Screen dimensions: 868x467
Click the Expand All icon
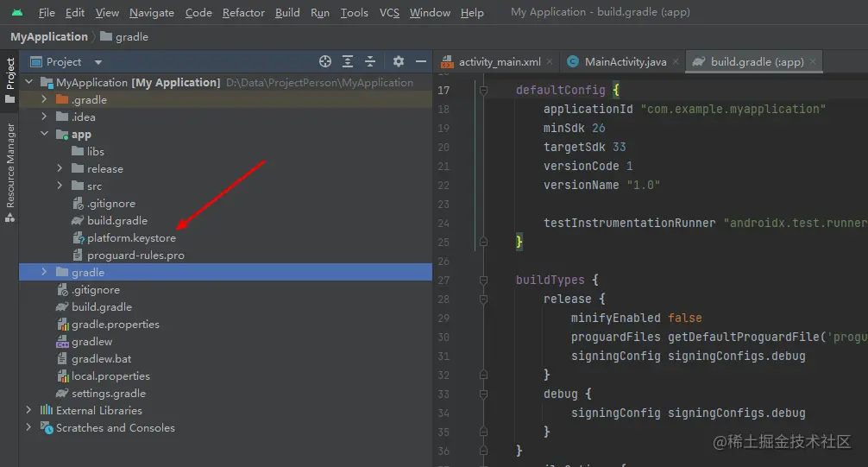coord(348,61)
